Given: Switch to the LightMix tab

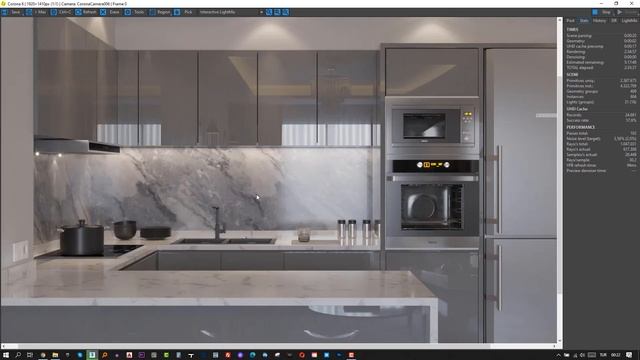Looking at the screenshot, I should 629,20.
